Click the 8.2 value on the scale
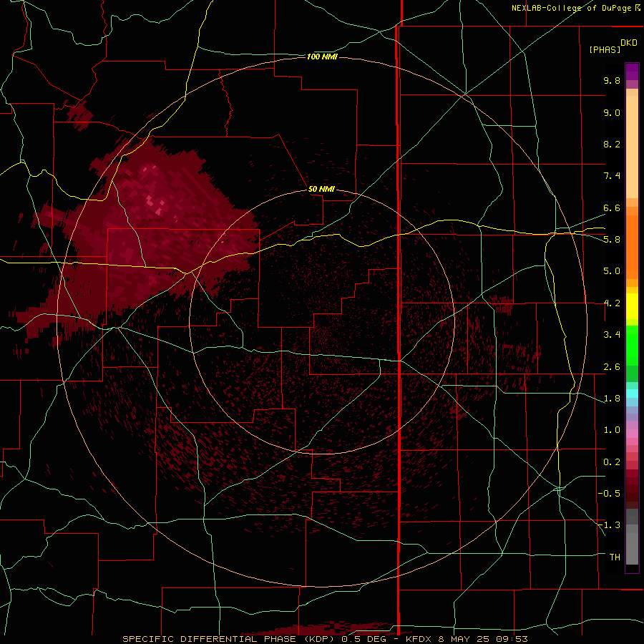 [x=612, y=144]
